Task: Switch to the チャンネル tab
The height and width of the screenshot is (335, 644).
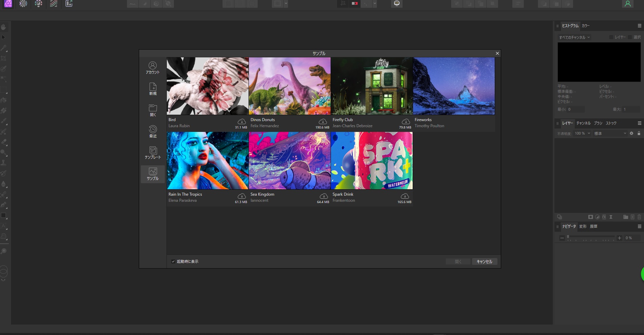Action: pos(583,123)
